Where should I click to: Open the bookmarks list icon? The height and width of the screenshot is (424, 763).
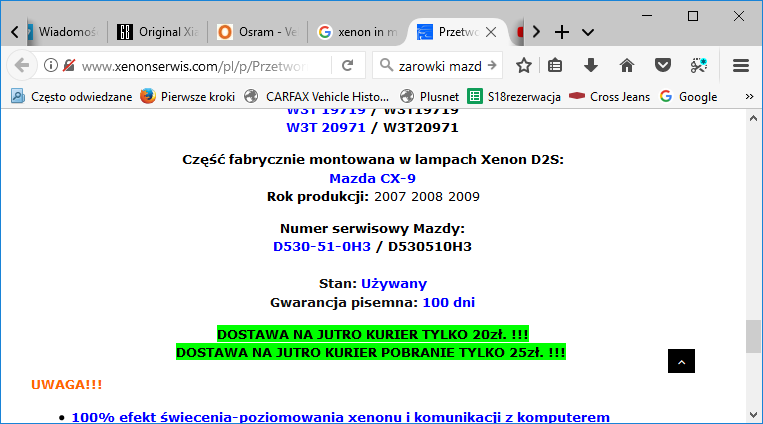click(x=555, y=66)
